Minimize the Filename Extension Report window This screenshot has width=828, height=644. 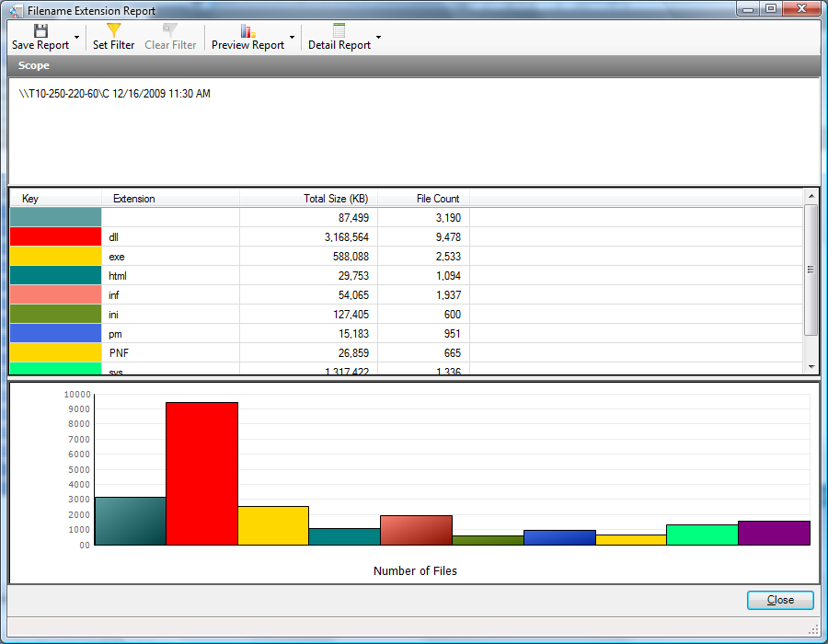click(x=748, y=8)
